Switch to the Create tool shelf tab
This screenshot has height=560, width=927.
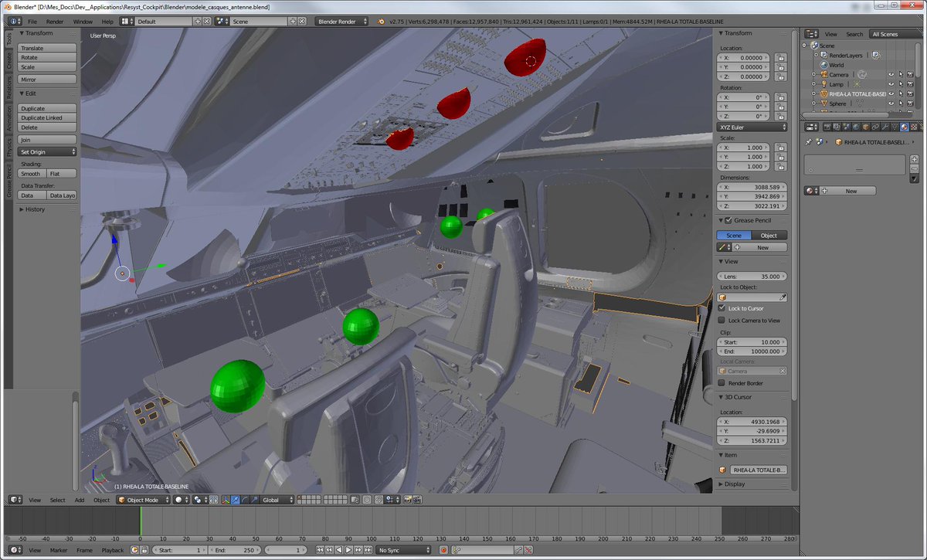8,61
